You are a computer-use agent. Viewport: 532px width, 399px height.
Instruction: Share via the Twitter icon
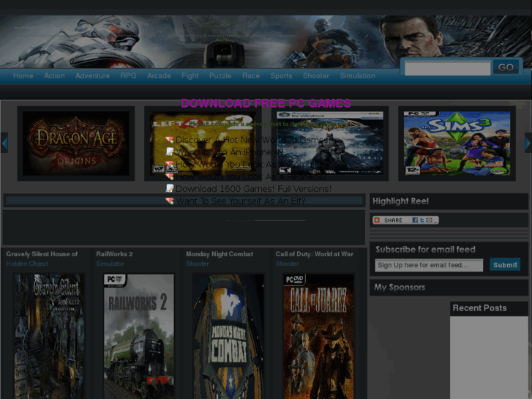[x=422, y=220]
